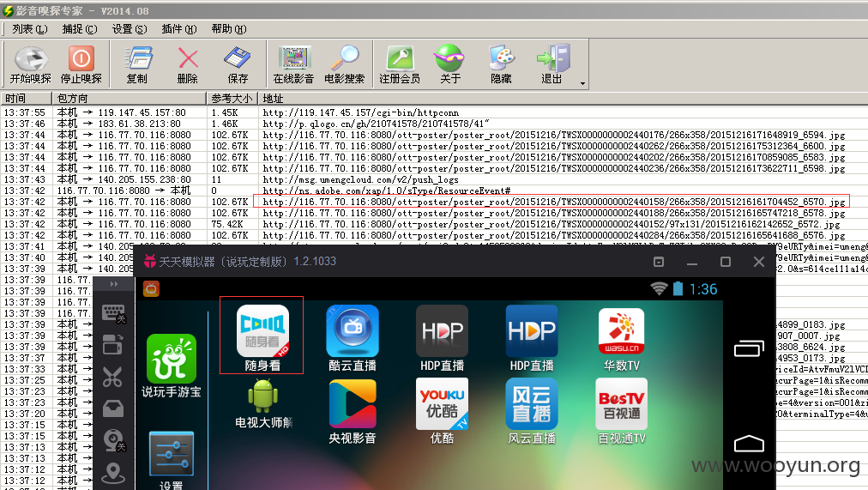Tap Android recent apps button
Screen dimensions: 868x490
(749, 348)
